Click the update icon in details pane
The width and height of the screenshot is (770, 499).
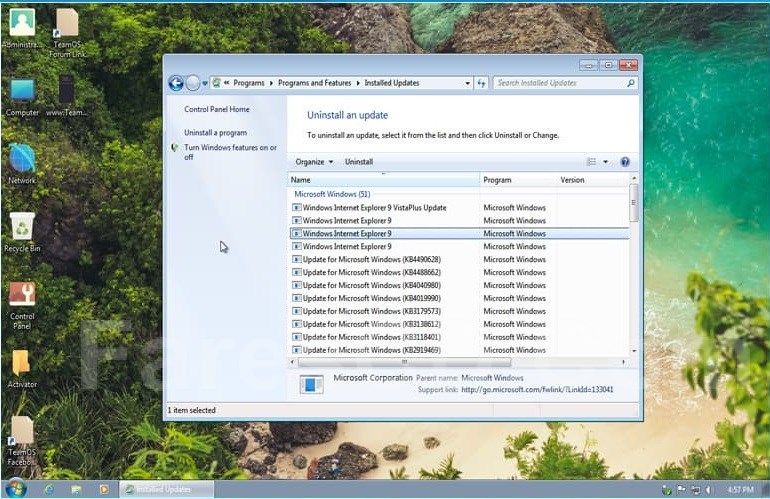[x=311, y=384]
